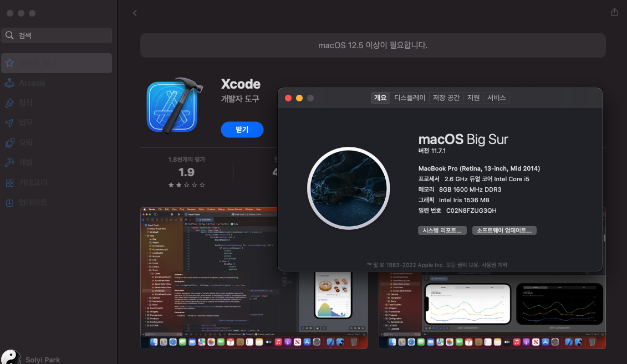Viewport: 627px width, 364px height.
Task: Select the star Discover item in sidebar
Action: [x=57, y=63]
